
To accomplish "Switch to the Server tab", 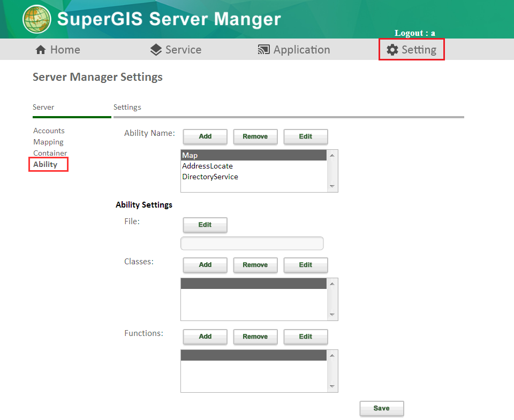I will (43, 107).
